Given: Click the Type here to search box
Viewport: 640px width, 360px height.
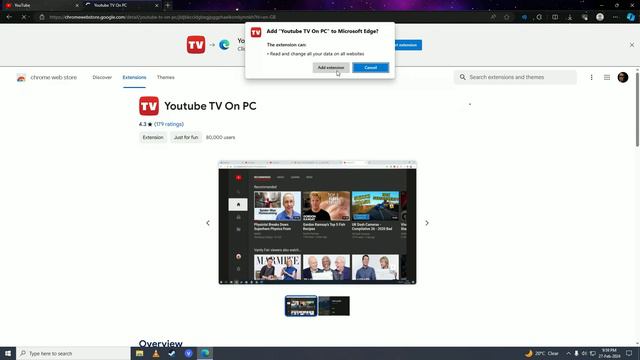Looking at the screenshot, I should (73, 353).
